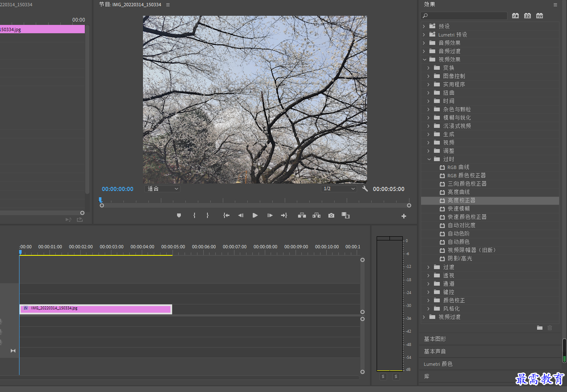Screen dimensions: 567x392
Task: Click the source monitor pink clip bar
Action: coord(42,29)
